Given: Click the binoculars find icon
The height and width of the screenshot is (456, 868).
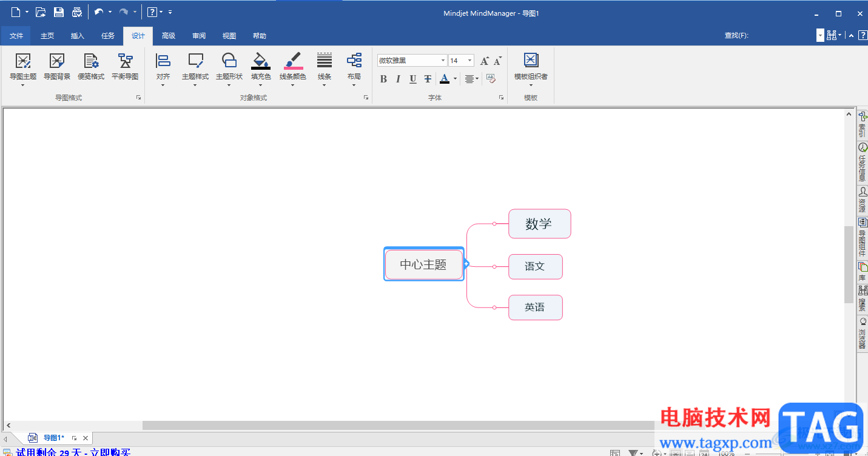Looking at the screenshot, I should coord(831,36).
